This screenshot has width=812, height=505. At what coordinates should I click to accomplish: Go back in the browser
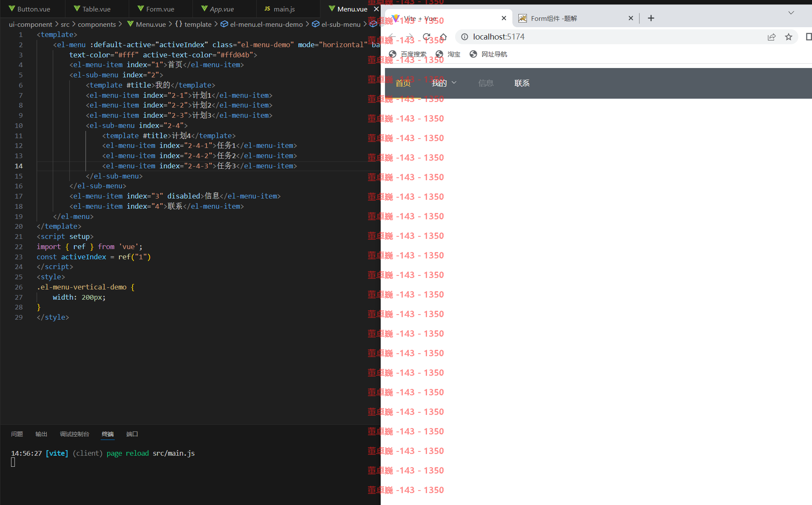coord(392,37)
